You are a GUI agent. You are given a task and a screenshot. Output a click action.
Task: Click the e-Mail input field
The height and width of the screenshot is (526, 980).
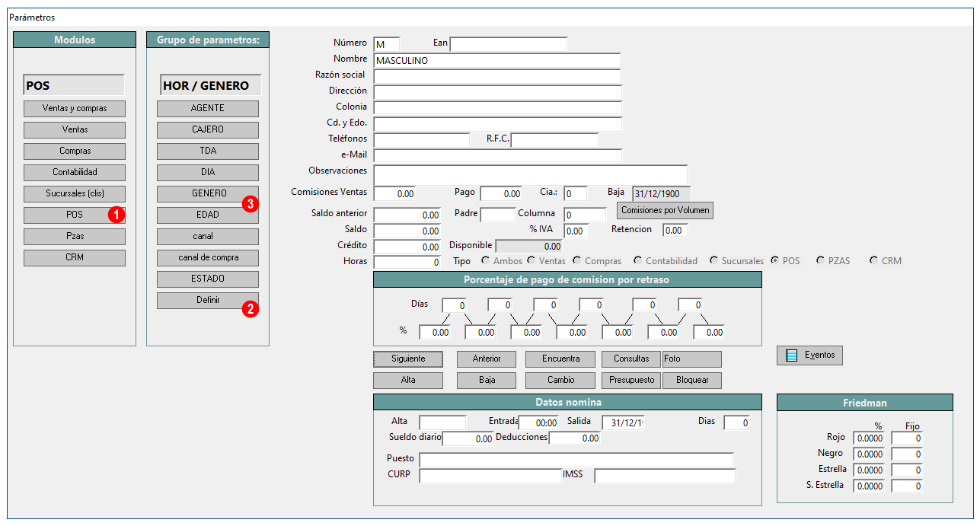(498, 157)
